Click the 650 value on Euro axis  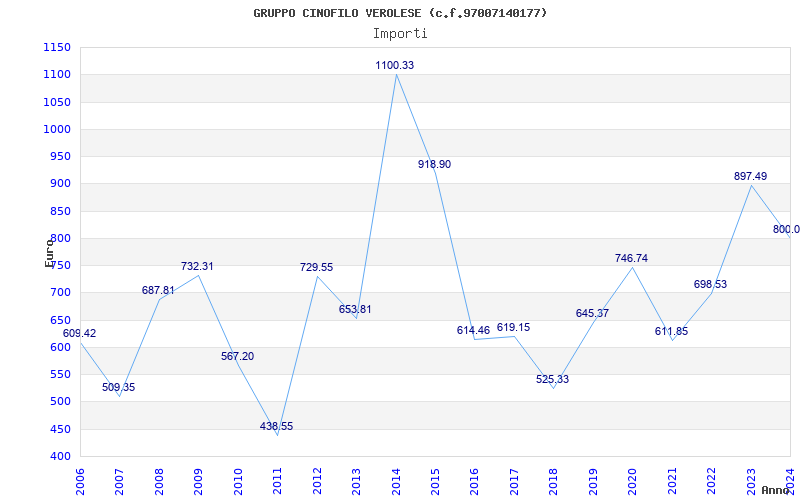click(x=60, y=320)
